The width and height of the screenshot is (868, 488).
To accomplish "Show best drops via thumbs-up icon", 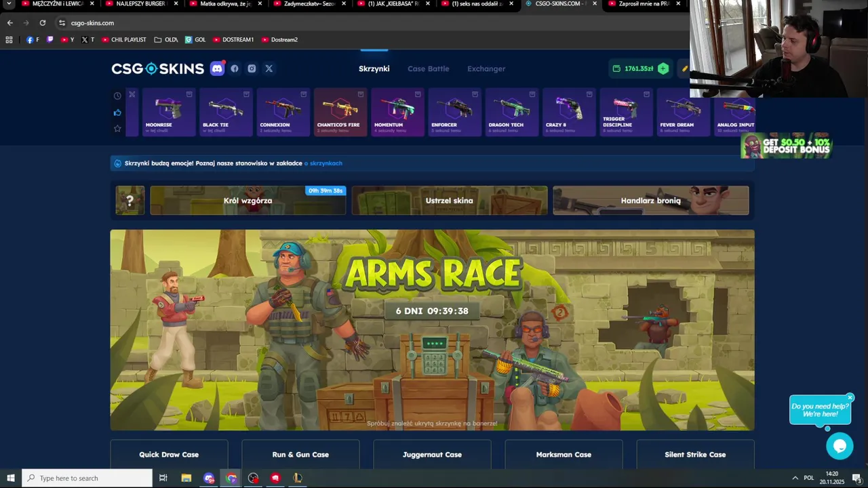I will point(117,113).
